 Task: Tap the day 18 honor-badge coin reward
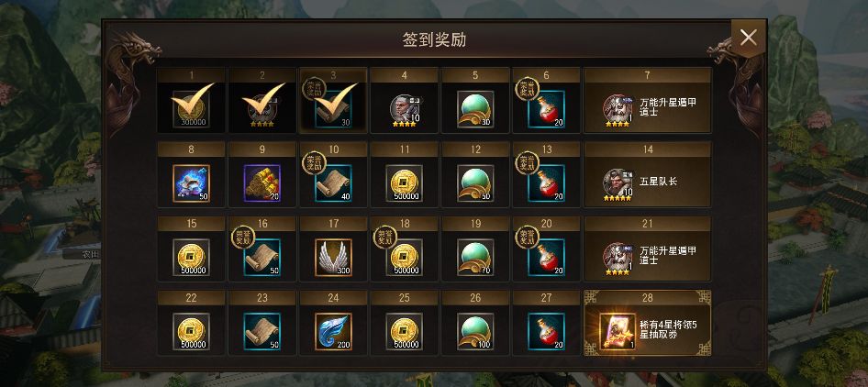click(x=404, y=258)
